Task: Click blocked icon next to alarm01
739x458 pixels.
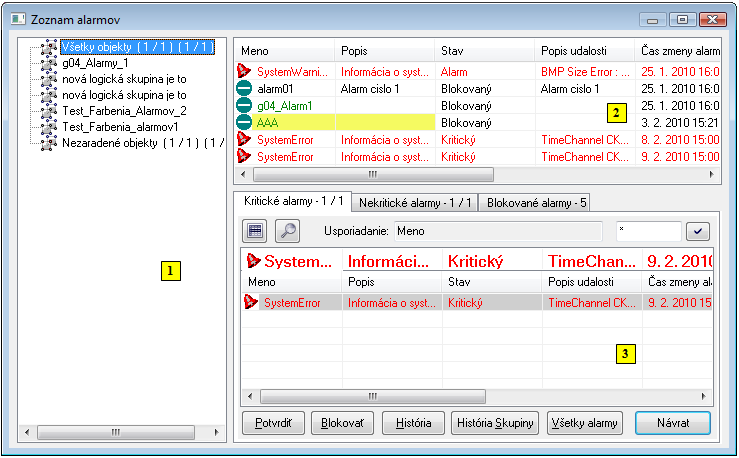Action: tap(244, 89)
